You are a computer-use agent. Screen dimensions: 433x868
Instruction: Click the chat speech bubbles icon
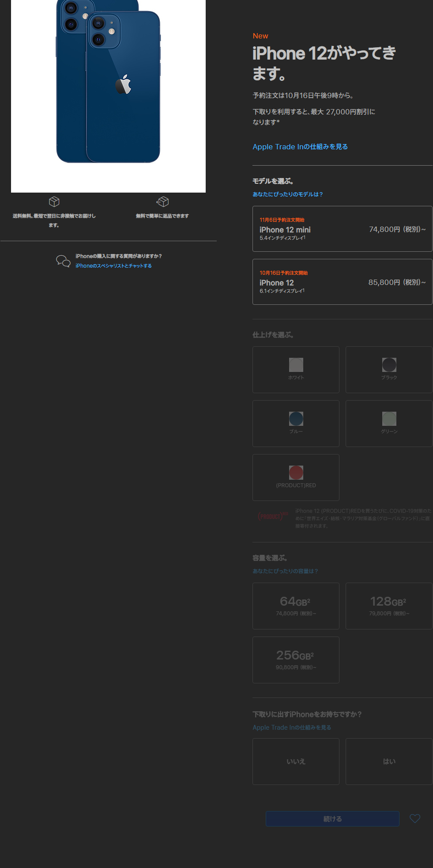63,261
